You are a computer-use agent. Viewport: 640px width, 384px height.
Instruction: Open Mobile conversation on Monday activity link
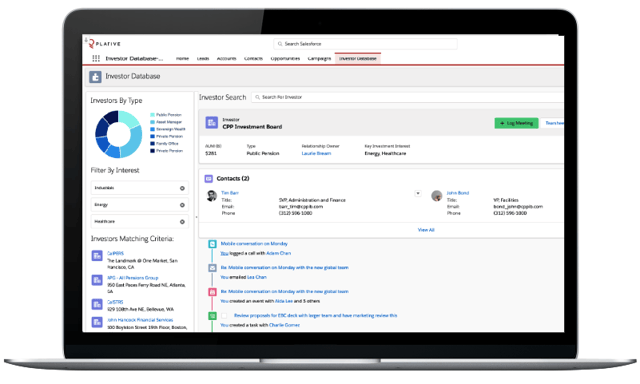[254, 244]
